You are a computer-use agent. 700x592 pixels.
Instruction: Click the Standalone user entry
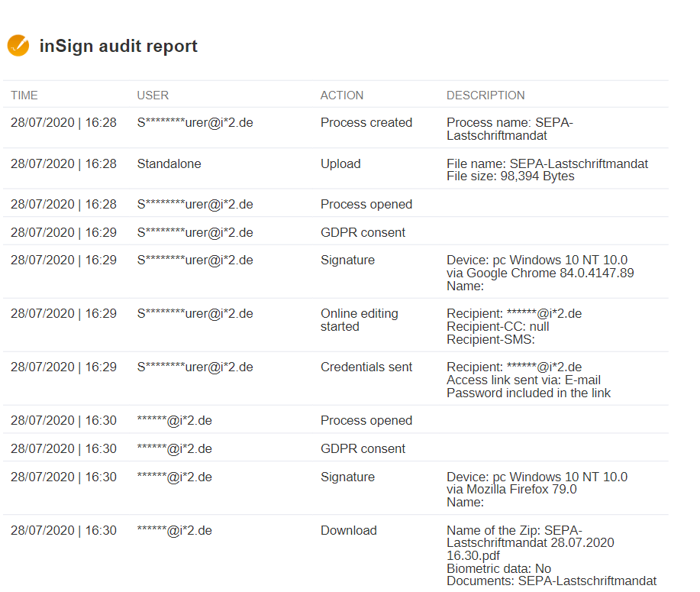(169, 164)
